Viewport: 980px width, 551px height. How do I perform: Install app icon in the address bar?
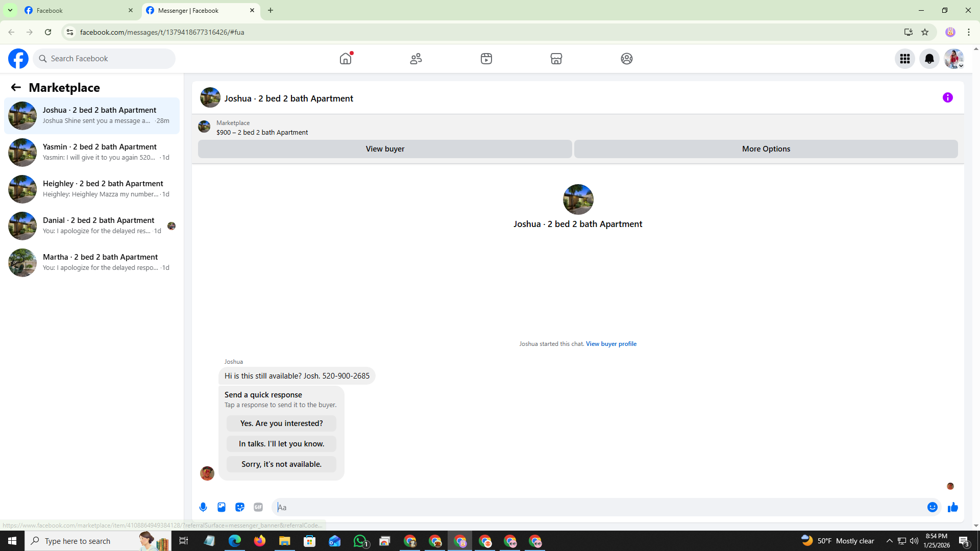[908, 32]
